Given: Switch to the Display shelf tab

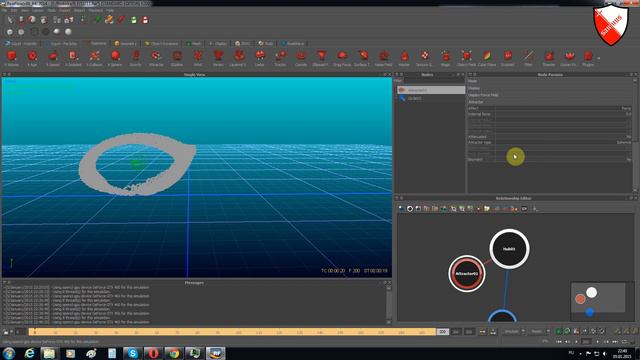Looking at the screenshot, I should coord(218,43).
